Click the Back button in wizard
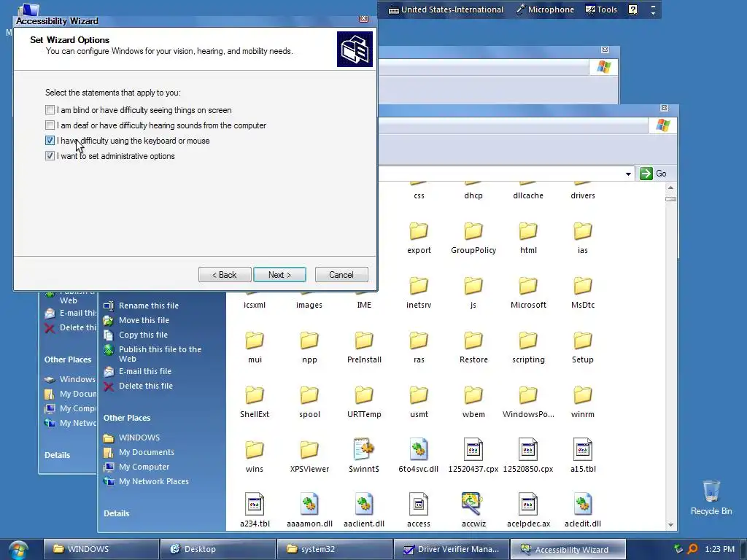 [x=225, y=275]
